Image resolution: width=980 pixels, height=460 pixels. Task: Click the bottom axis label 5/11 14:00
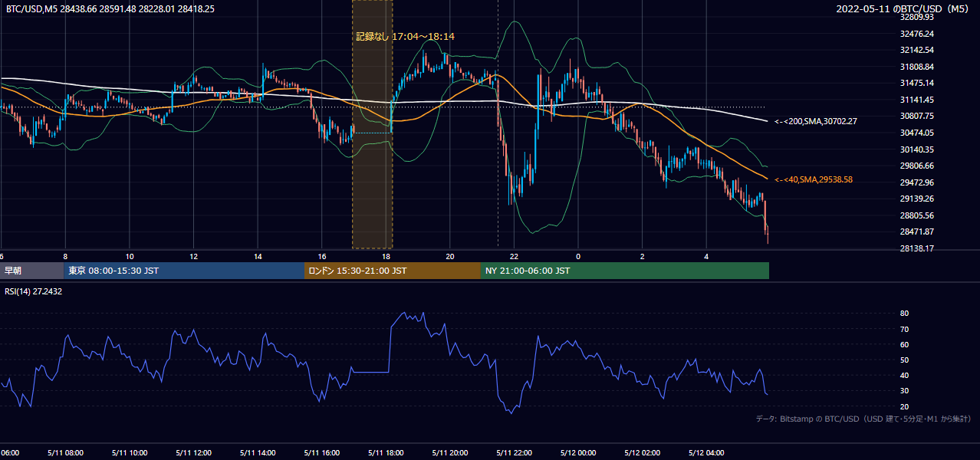(x=258, y=452)
